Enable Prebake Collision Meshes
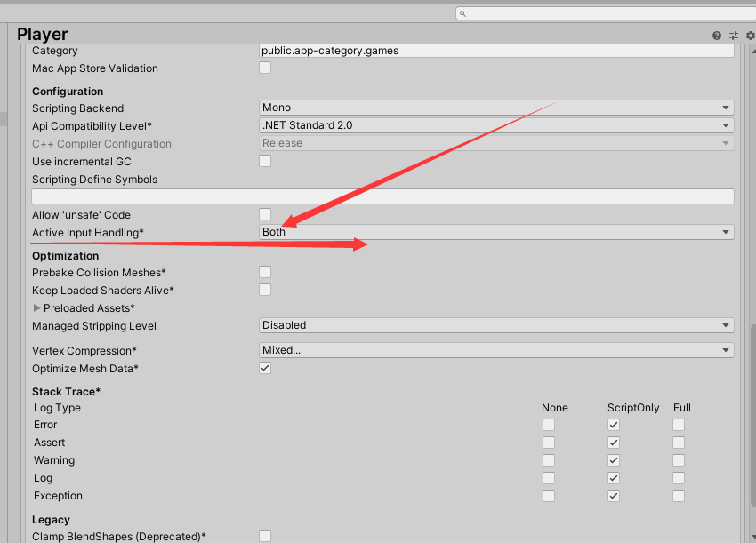Image resolution: width=756 pixels, height=543 pixels. pyautogui.click(x=264, y=272)
